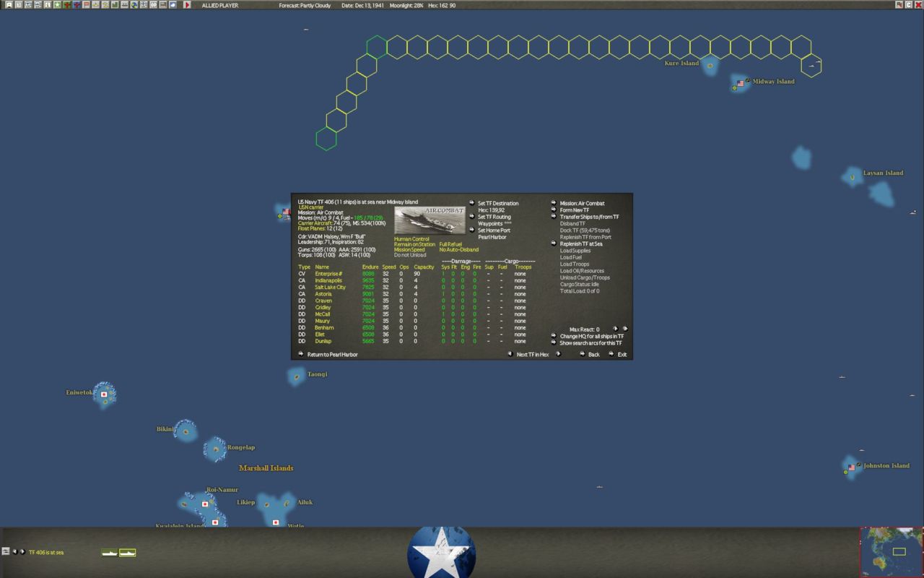Viewport: 924px width, 578px height.
Task: Show search arcs for this TF
Action: (x=591, y=342)
